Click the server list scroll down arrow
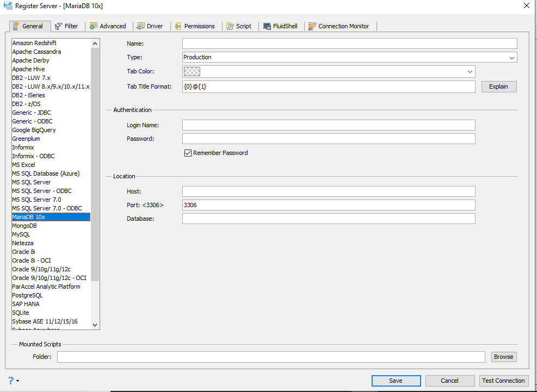The width and height of the screenshot is (537, 392). pyautogui.click(x=95, y=325)
